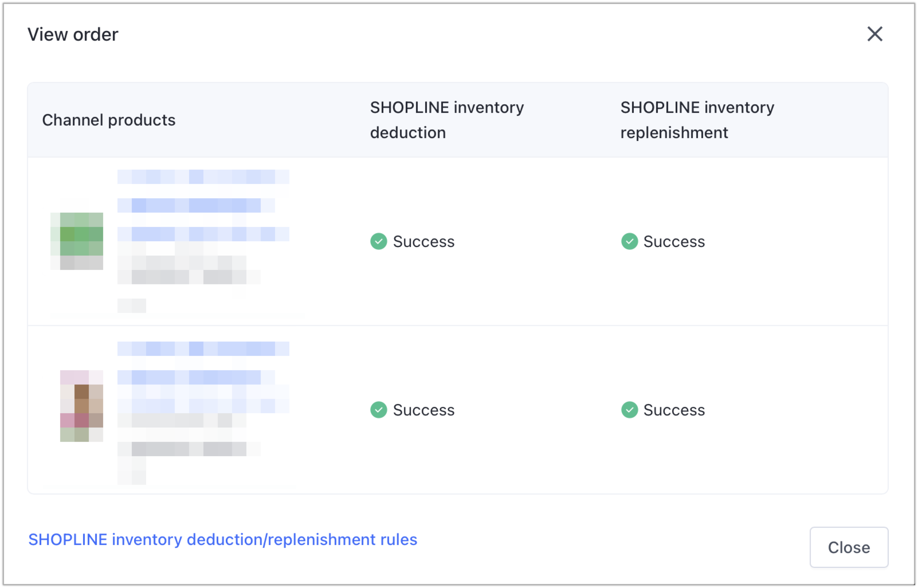This screenshot has height=588, width=918.
Task: Click Success text under deduction in first row
Action: pyautogui.click(x=424, y=241)
